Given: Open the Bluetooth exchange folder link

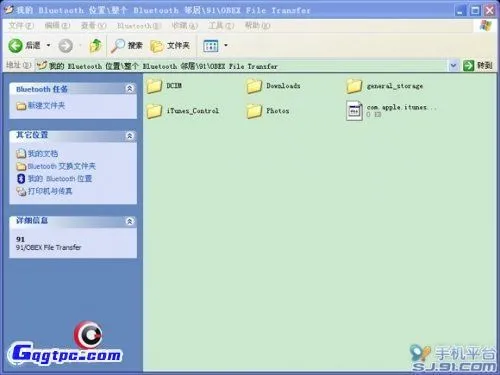Looking at the screenshot, I should tap(62, 166).
